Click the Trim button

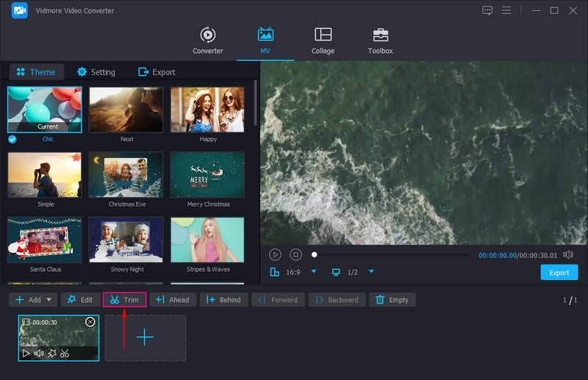click(124, 300)
